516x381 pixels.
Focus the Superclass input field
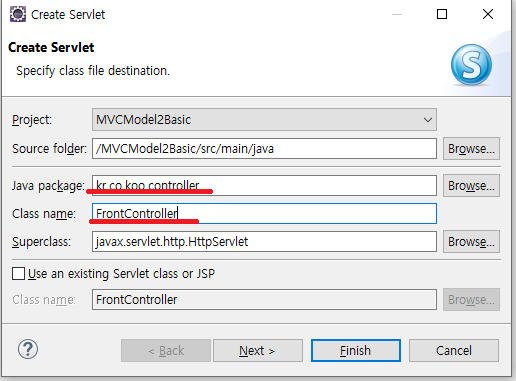(x=264, y=242)
